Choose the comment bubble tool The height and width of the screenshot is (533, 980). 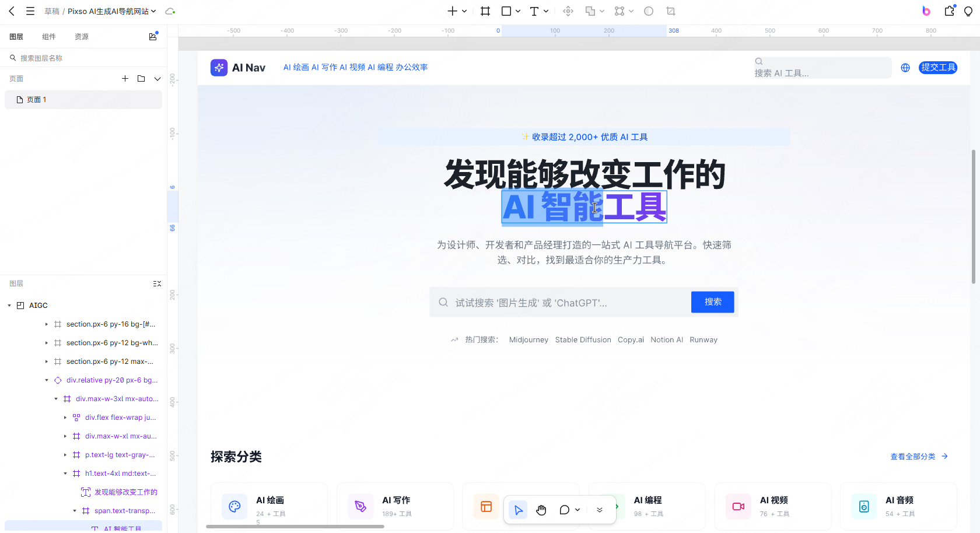tap(564, 510)
